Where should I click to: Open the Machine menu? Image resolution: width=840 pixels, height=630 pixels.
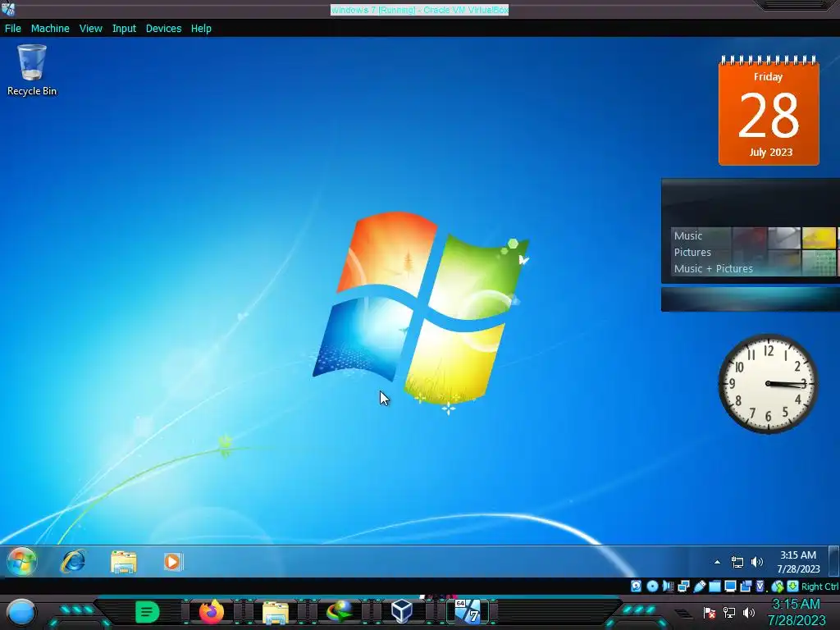pos(50,29)
